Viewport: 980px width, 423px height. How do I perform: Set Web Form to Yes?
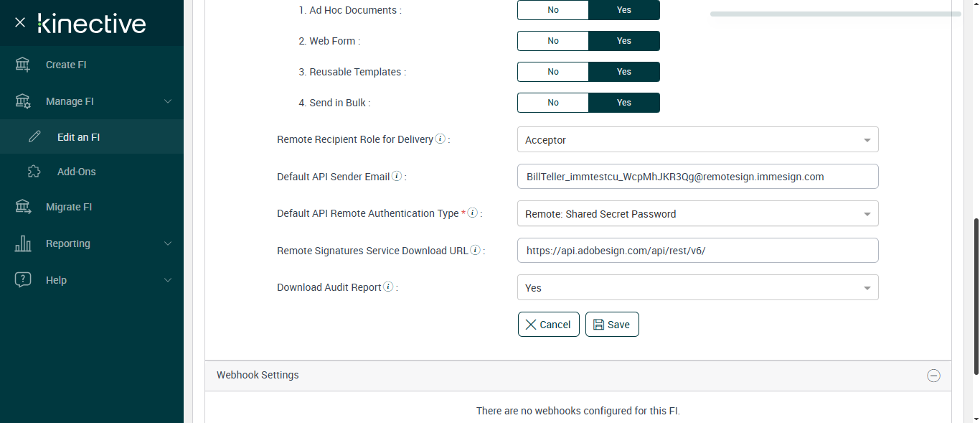(624, 41)
